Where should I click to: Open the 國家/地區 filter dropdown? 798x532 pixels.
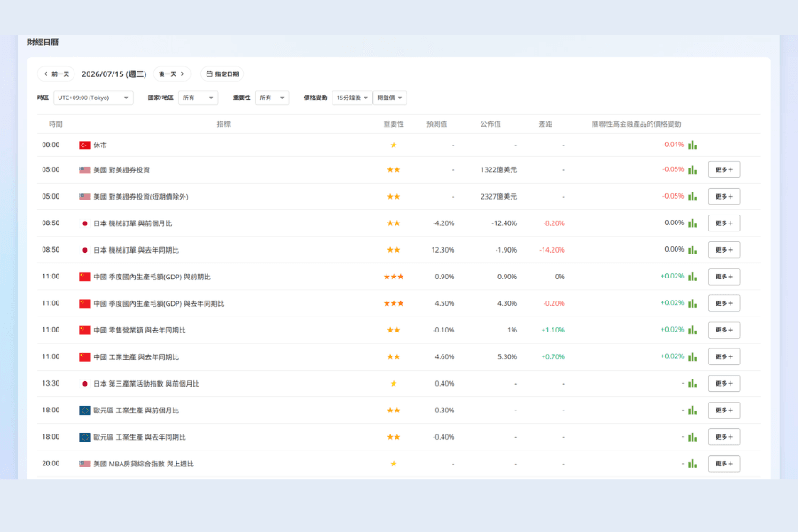pos(198,98)
